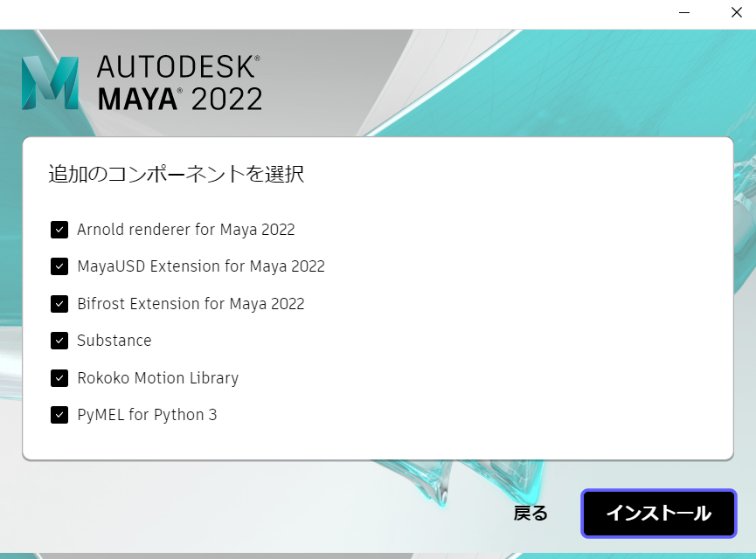Click the 'Rokoko Motion Library' label

pos(158,378)
